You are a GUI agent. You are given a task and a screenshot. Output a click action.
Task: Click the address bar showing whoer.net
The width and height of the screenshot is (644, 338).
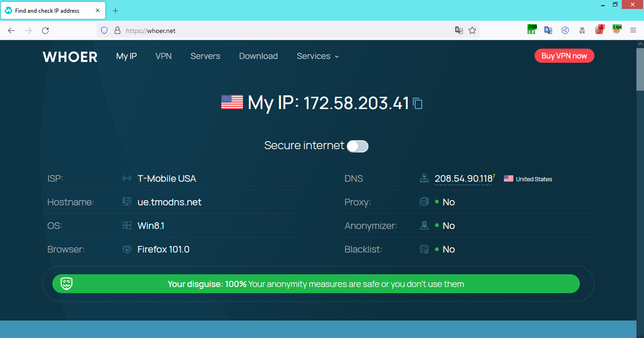point(288,31)
